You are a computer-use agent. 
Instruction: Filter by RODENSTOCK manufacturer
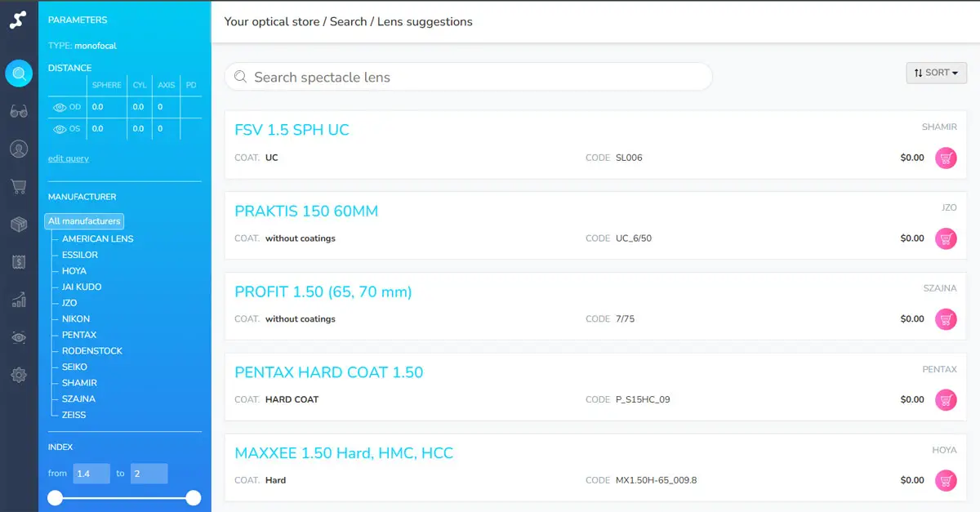[92, 351]
